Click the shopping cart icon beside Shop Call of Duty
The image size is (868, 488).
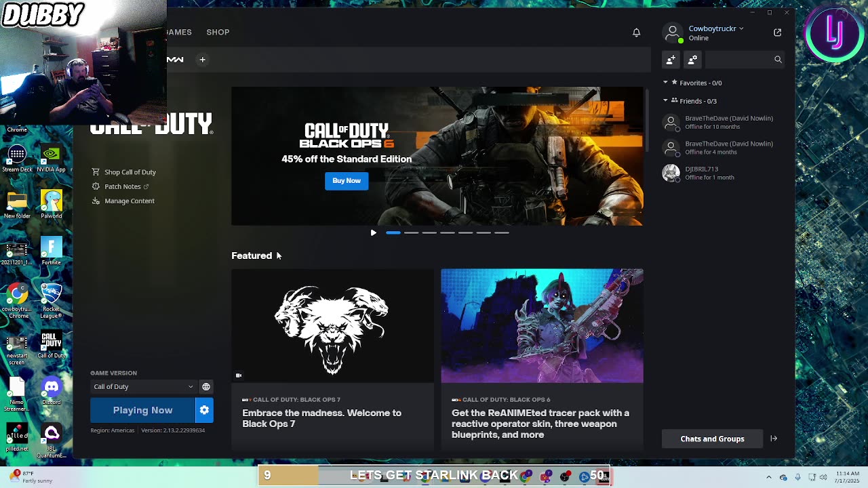pyautogui.click(x=96, y=172)
